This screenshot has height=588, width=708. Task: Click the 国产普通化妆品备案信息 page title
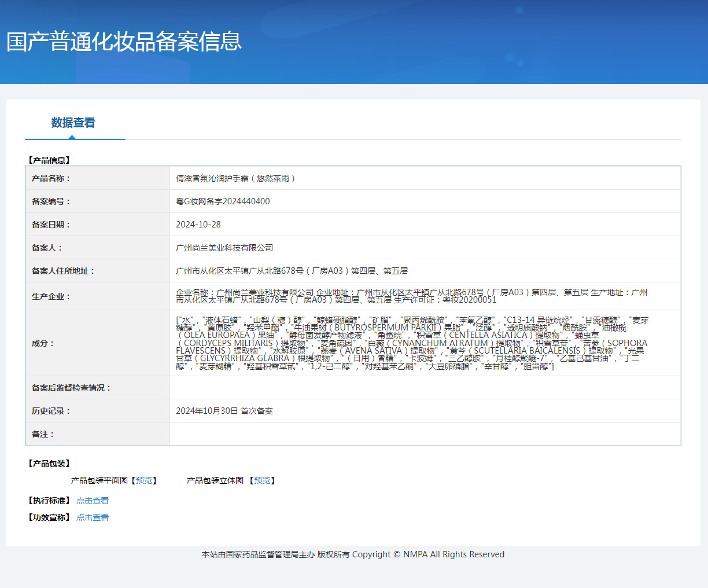click(124, 42)
